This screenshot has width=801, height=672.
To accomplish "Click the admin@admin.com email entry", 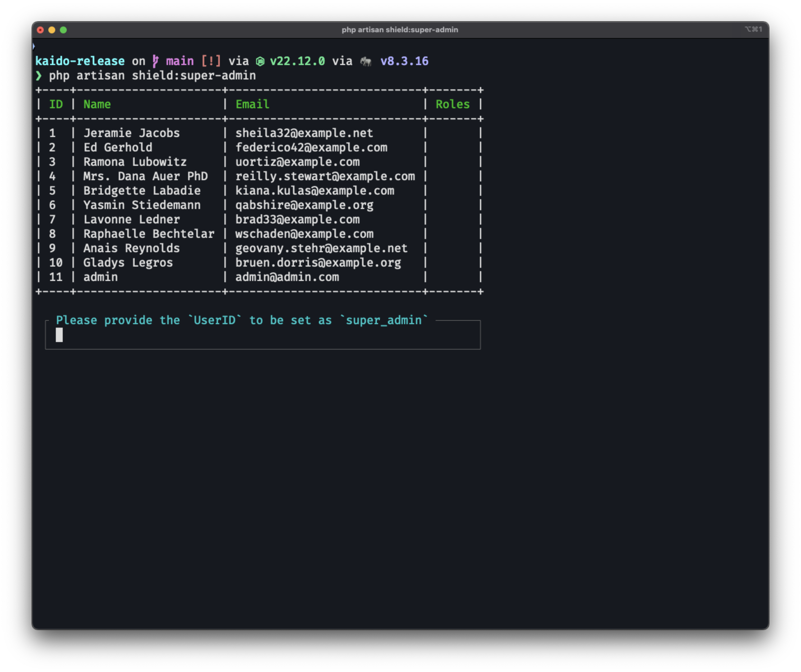I will tap(287, 277).
